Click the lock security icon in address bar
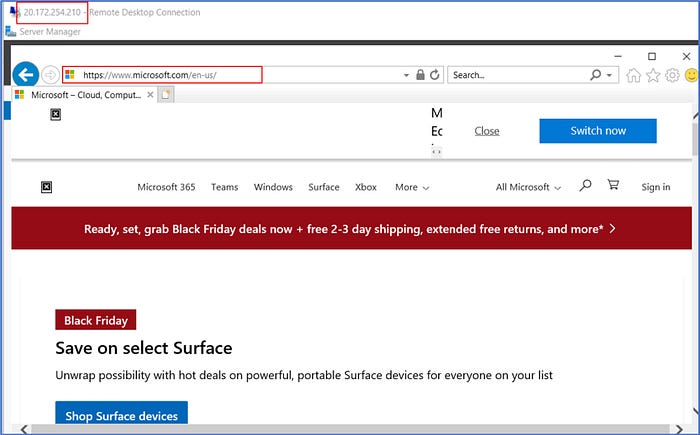This screenshot has width=700, height=435. (x=420, y=75)
